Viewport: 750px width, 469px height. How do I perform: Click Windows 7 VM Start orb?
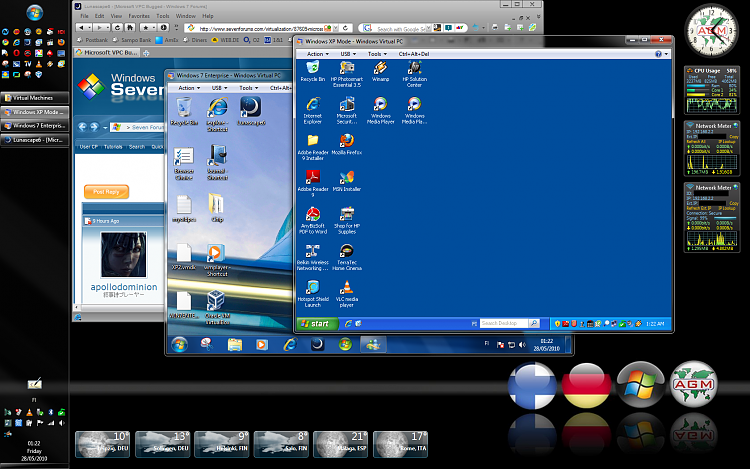(x=179, y=344)
